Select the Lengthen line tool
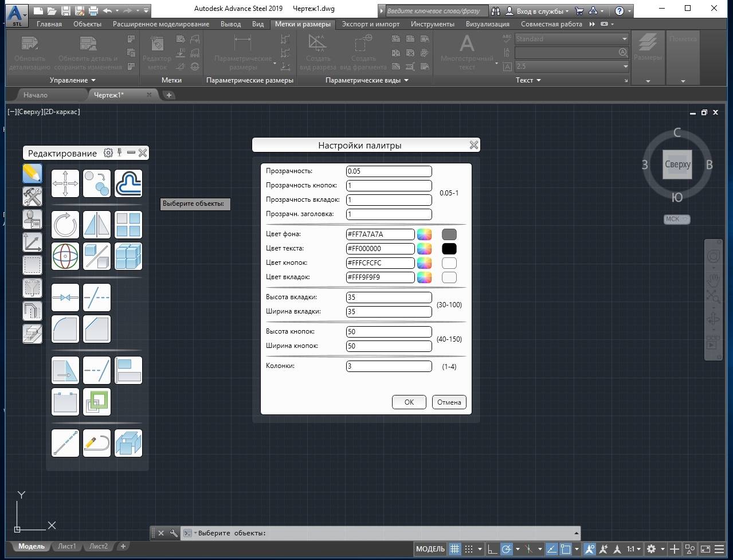This screenshot has height=560, width=733. pos(65,443)
